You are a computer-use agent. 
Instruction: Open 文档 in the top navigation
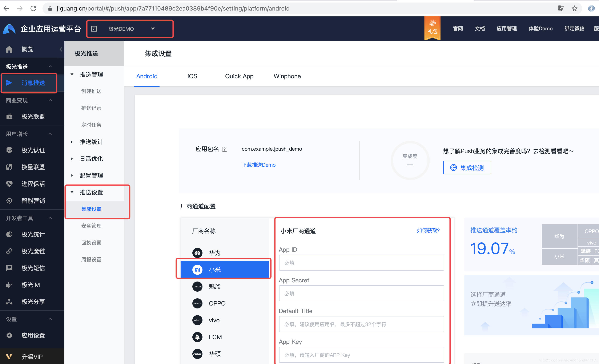click(x=480, y=29)
